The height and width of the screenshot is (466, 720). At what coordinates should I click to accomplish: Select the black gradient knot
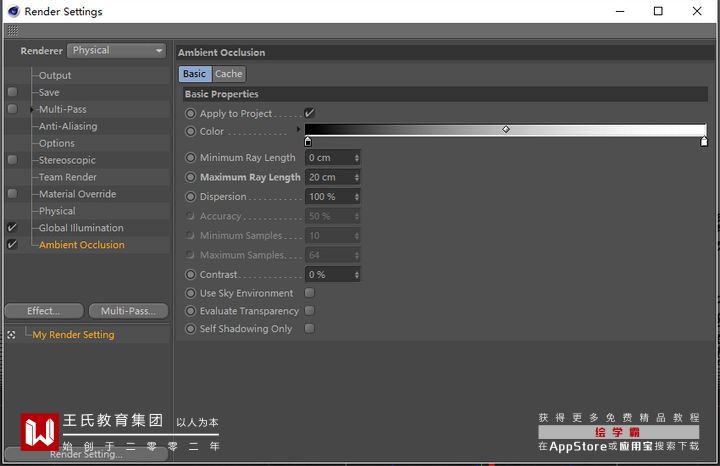click(308, 142)
